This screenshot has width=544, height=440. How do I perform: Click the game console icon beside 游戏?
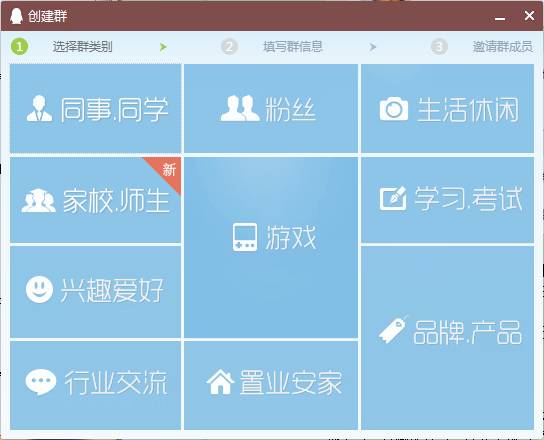click(245, 237)
